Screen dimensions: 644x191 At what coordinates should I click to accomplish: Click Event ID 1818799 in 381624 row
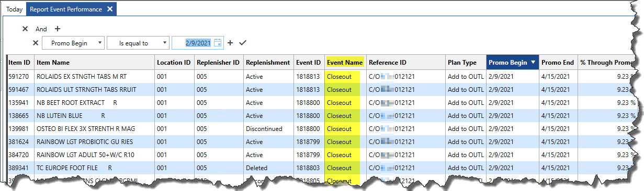[x=309, y=142]
